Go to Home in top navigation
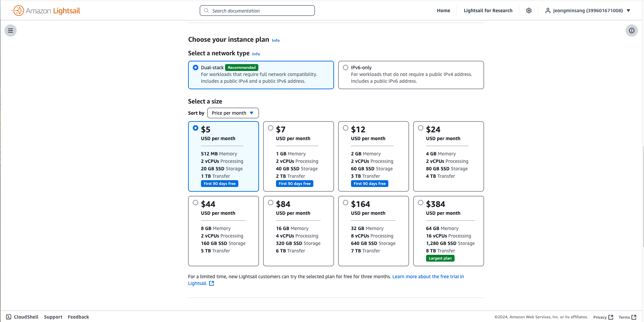The height and width of the screenshot is (322, 644). click(443, 11)
